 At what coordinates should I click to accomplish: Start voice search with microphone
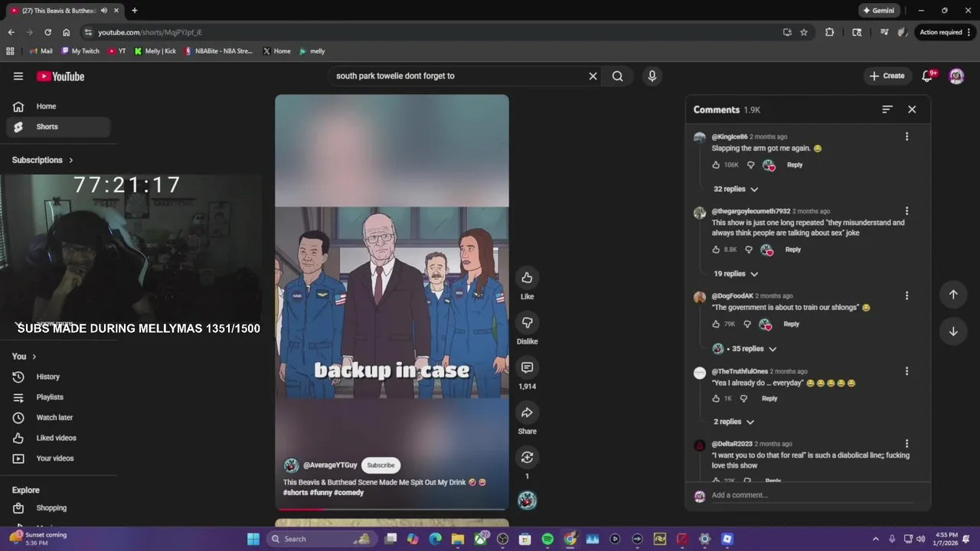pos(652,76)
